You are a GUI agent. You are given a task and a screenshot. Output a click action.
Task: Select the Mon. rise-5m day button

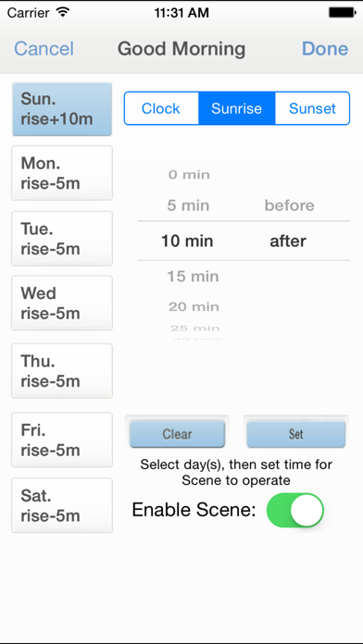[x=62, y=173]
